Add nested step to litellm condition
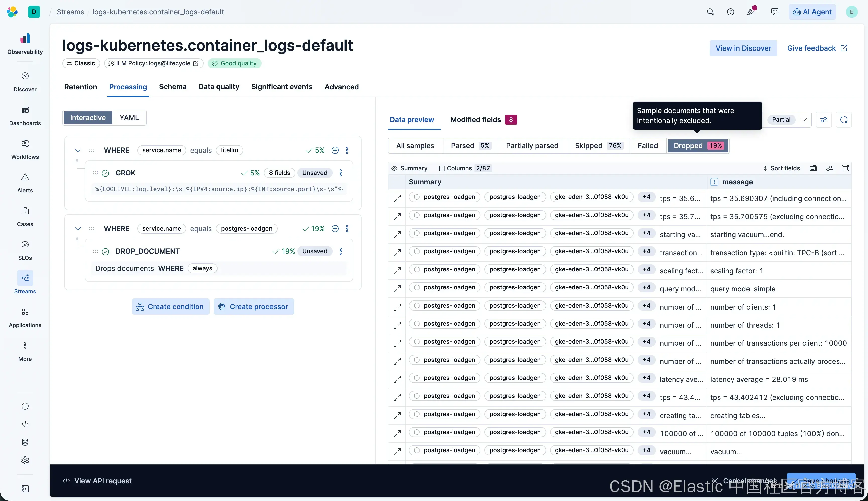Image resolution: width=868 pixels, height=501 pixels. tap(335, 150)
